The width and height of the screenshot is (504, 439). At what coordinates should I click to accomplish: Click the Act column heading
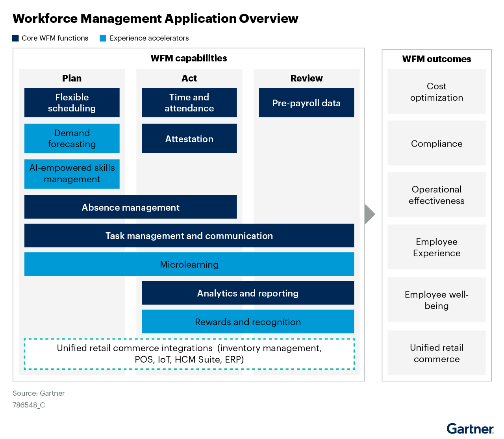(189, 78)
